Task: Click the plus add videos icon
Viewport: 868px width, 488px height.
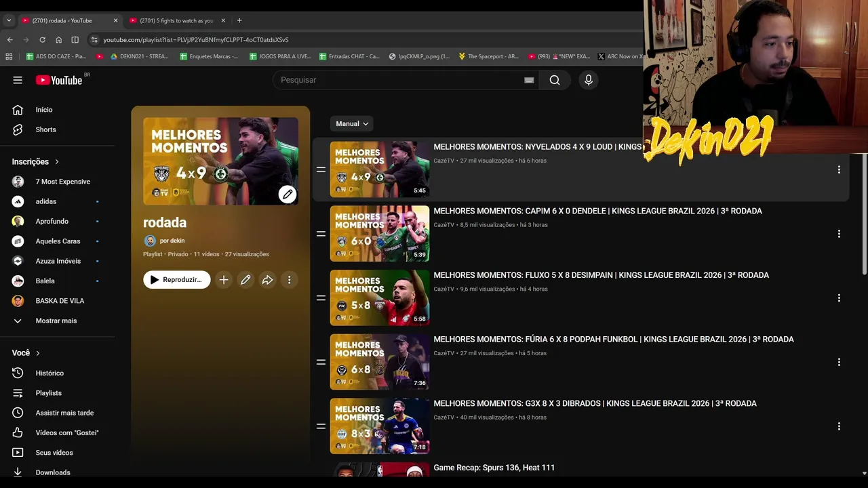Action: pos(224,280)
